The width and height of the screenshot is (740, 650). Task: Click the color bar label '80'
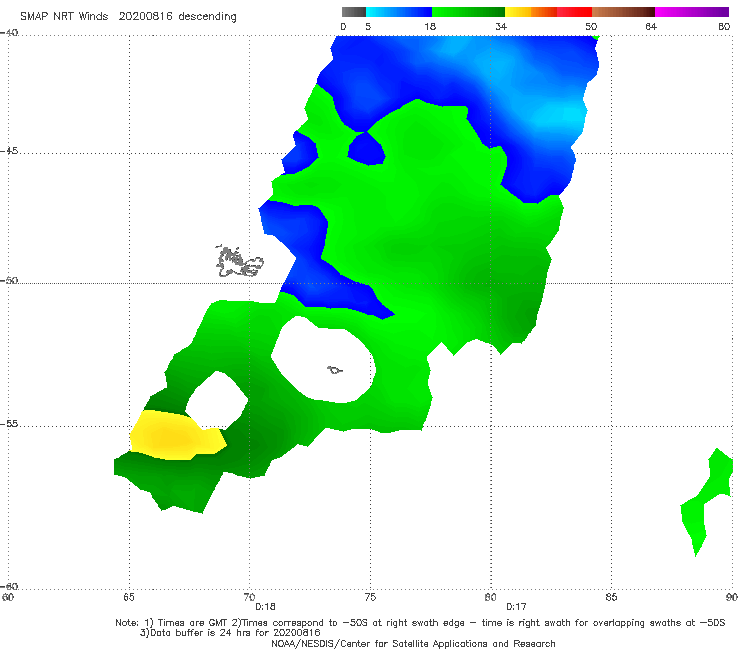tap(724, 26)
